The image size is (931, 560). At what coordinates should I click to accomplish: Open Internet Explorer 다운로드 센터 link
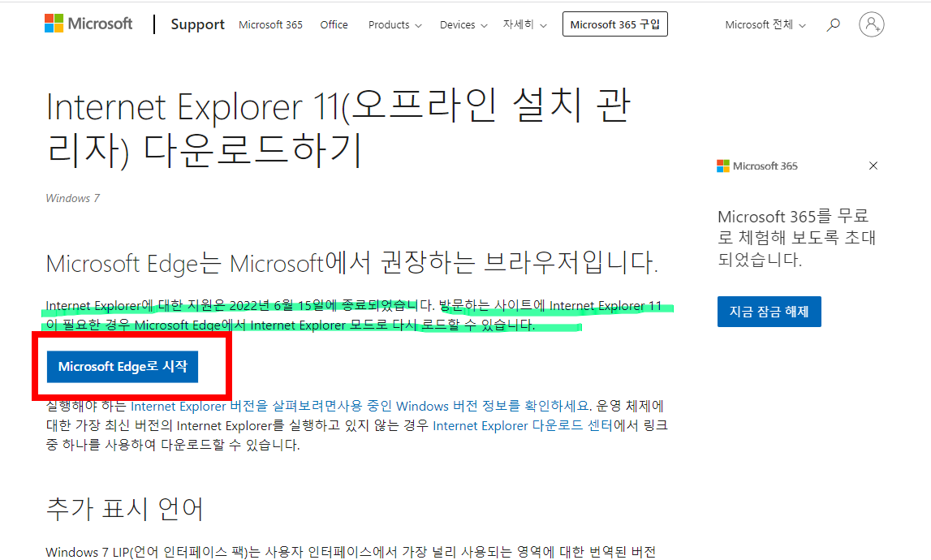[522, 426]
